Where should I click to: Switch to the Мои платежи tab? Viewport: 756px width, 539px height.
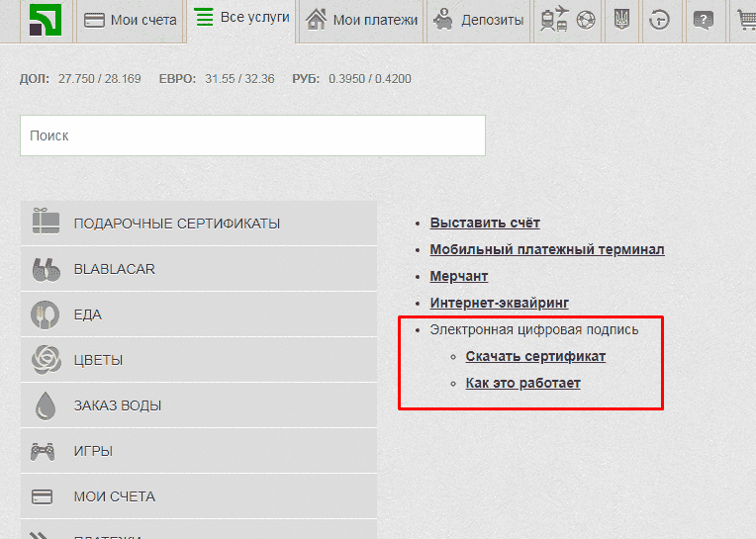[x=361, y=20]
